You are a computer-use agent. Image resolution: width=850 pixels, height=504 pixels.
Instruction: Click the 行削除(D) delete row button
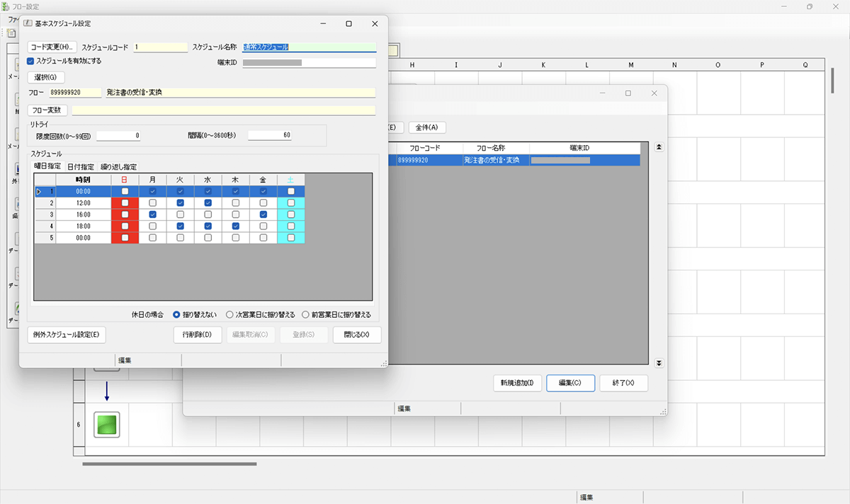point(198,335)
